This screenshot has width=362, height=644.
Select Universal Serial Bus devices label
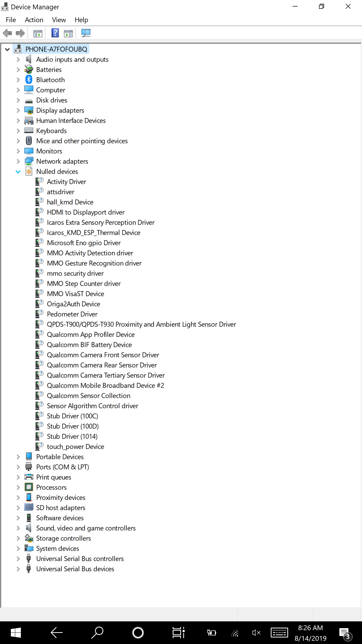(75, 569)
